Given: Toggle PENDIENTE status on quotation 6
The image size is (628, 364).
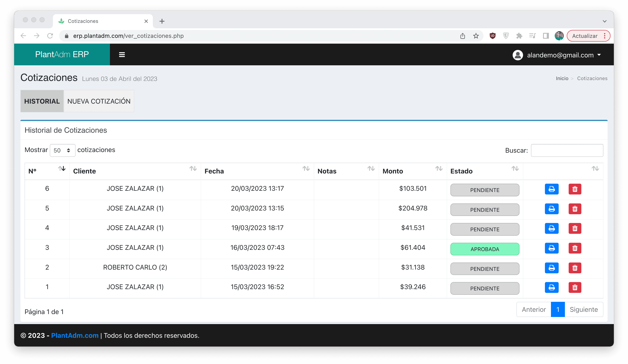Looking at the screenshot, I should click(x=485, y=190).
